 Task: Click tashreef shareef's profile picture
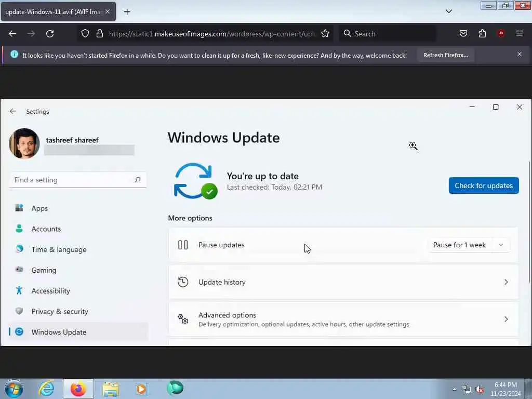click(24, 143)
